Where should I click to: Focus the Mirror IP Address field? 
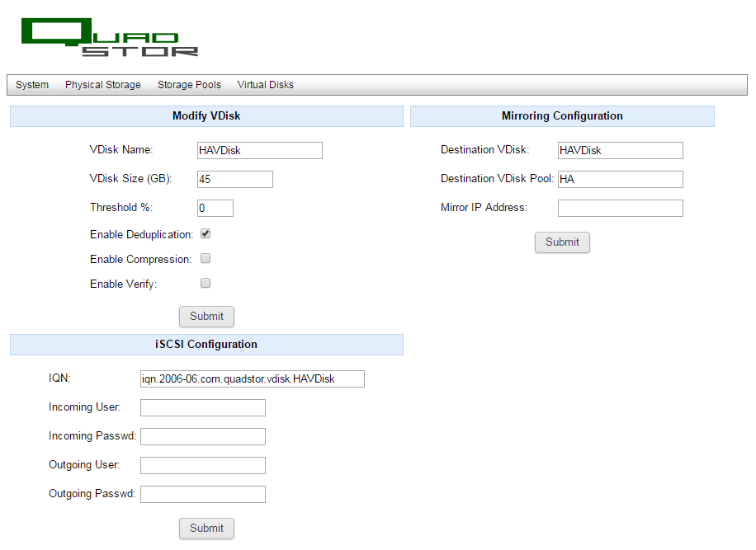pos(621,208)
